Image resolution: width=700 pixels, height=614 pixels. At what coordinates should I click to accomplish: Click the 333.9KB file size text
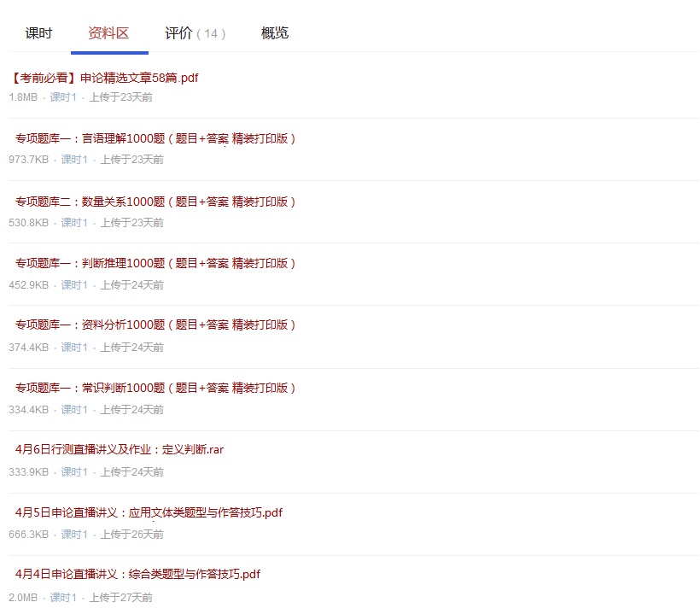pyautogui.click(x=28, y=472)
